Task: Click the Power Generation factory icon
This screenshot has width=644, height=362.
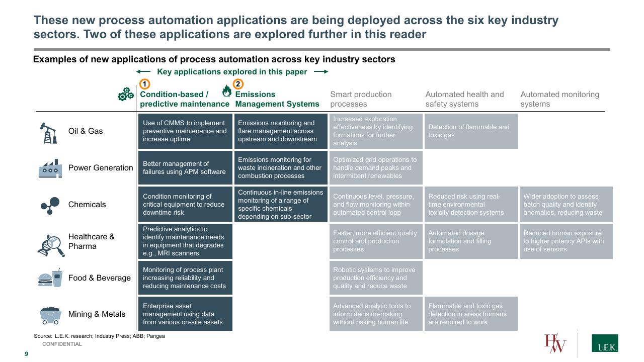Action: coord(50,169)
